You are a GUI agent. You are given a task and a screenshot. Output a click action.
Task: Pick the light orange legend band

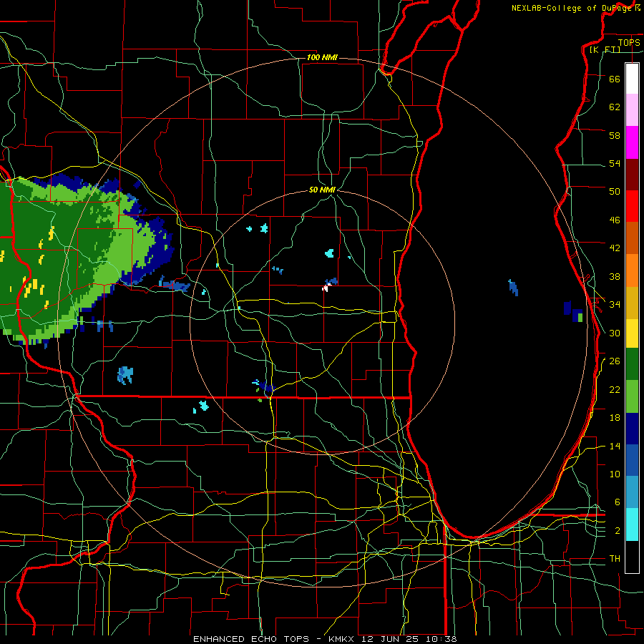(x=632, y=270)
